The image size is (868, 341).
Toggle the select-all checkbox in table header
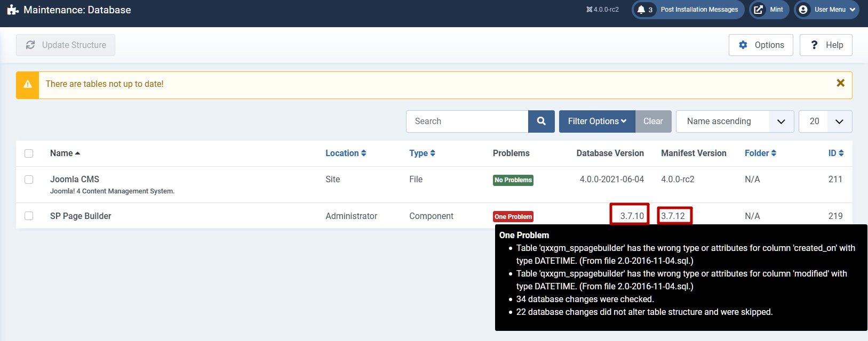[x=29, y=153]
